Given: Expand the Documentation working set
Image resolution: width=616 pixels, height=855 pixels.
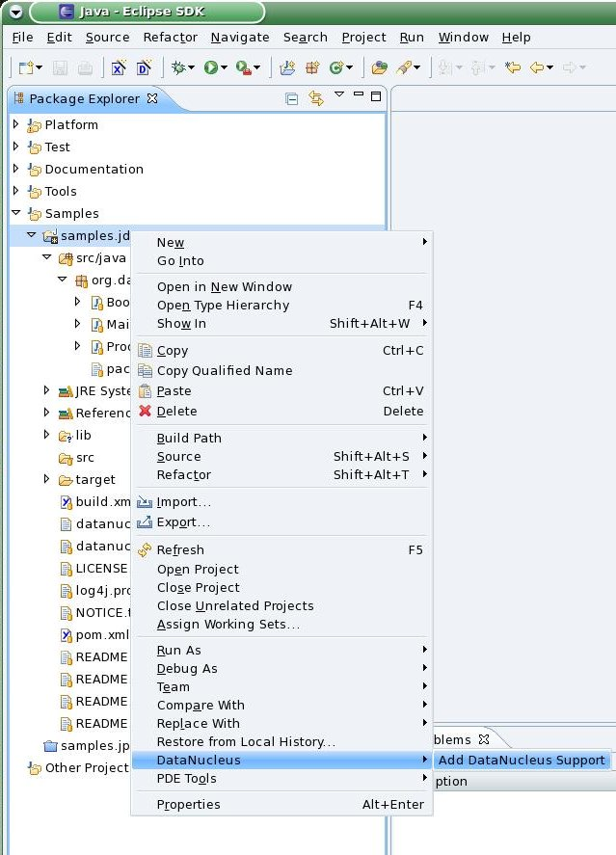Looking at the screenshot, I should (x=15, y=169).
